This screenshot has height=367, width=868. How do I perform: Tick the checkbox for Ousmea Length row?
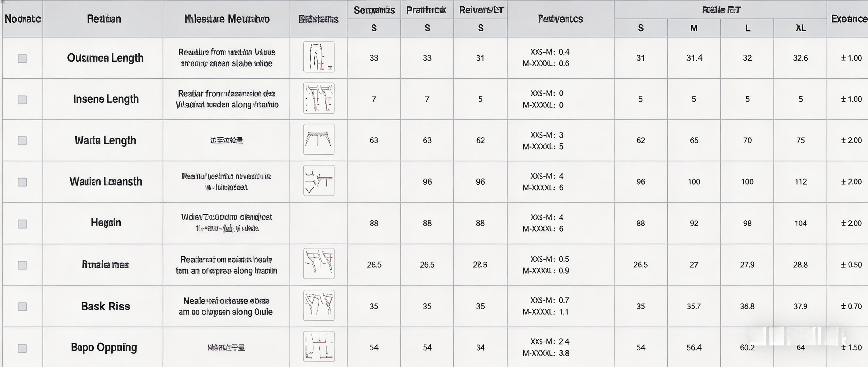(22, 59)
